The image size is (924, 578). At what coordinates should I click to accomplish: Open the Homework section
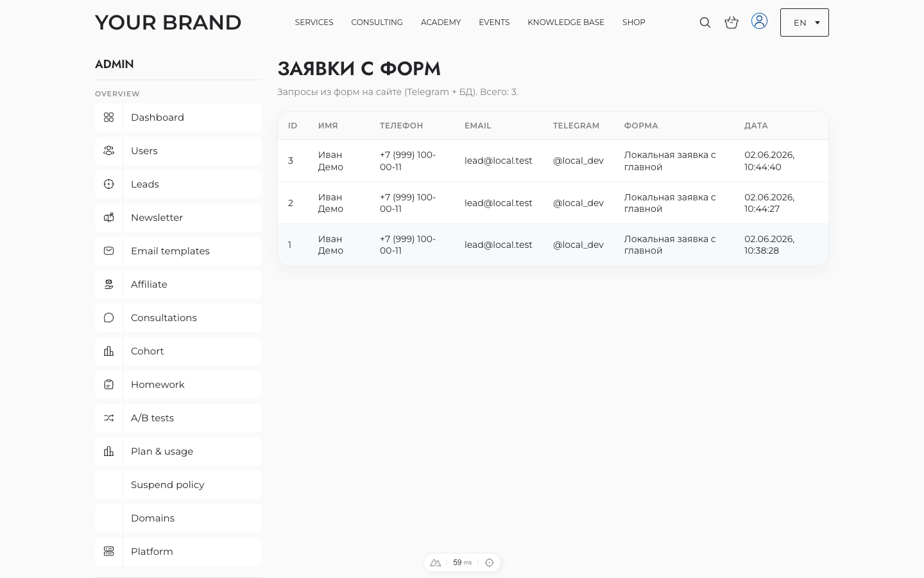coord(178,385)
